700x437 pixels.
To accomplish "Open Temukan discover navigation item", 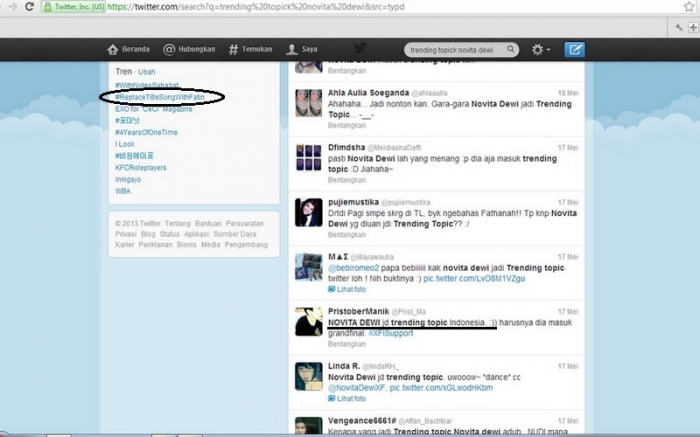I will coord(250,49).
